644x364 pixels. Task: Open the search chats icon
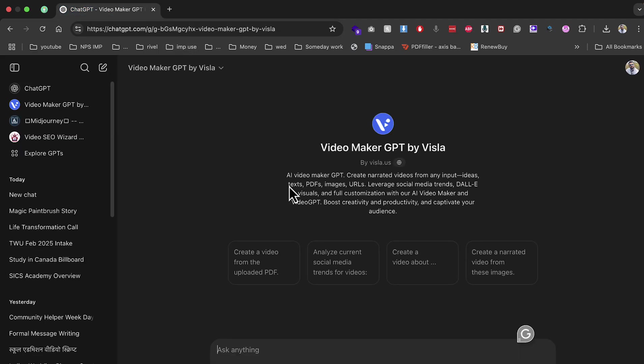pyautogui.click(x=84, y=67)
